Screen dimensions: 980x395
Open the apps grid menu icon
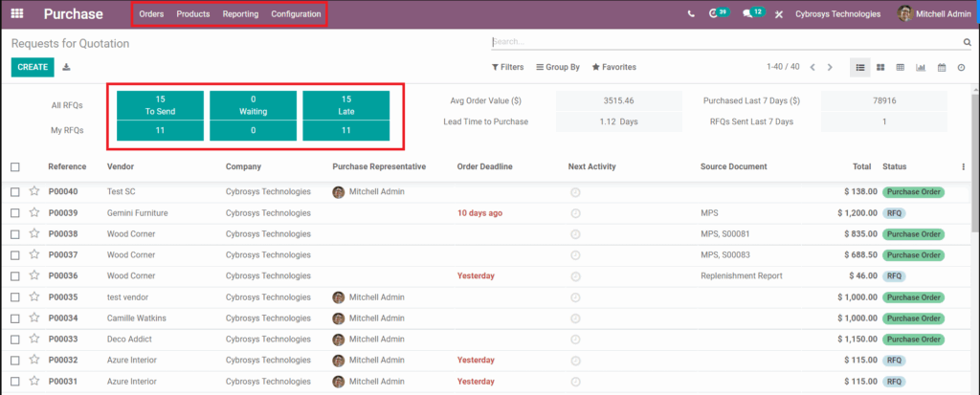17,13
